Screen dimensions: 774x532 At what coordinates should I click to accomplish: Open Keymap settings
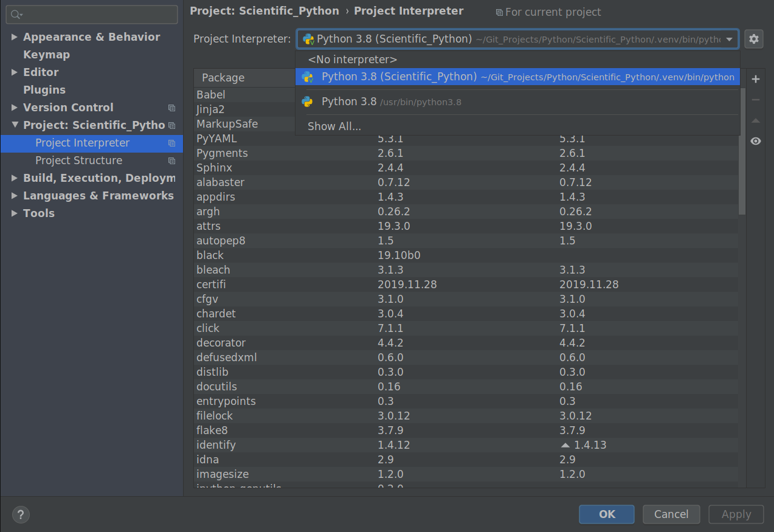click(46, 55)
